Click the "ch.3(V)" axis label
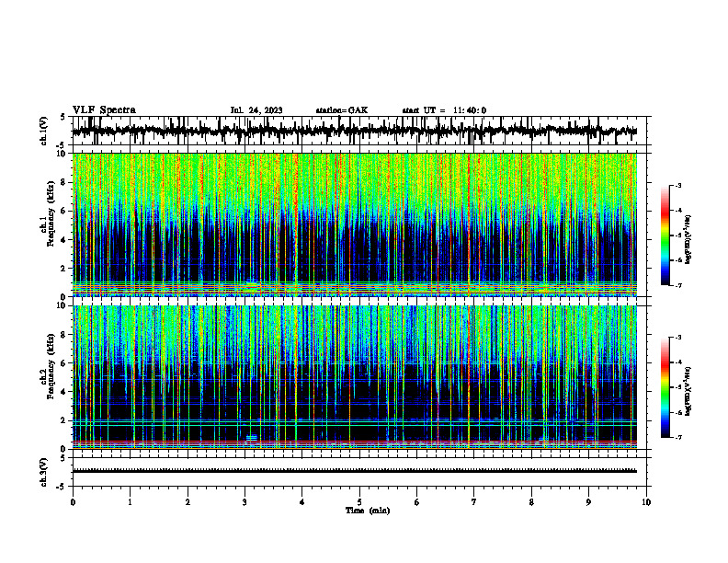728x563 pixels. 44,472
